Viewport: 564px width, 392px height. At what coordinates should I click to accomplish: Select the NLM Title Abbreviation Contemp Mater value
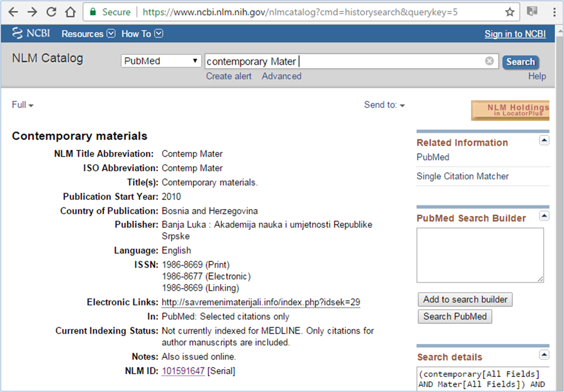point(192,154)
